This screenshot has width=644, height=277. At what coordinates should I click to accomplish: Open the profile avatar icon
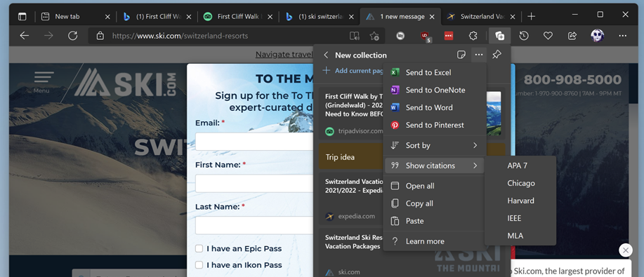[597, 36]
